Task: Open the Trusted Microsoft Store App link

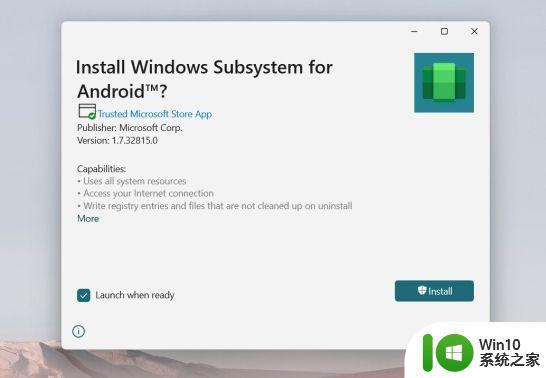Action: point(155,114)
